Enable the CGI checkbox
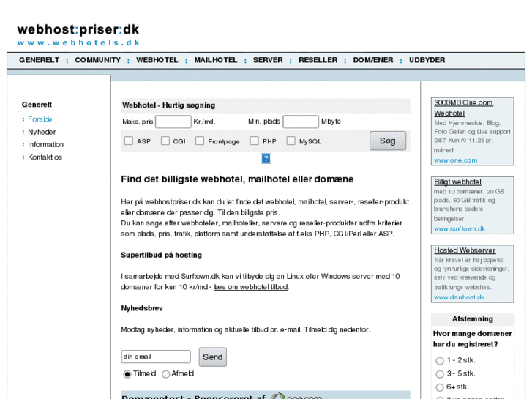The width and height of the screenshot is (532, 399). [x=165, y=141]
